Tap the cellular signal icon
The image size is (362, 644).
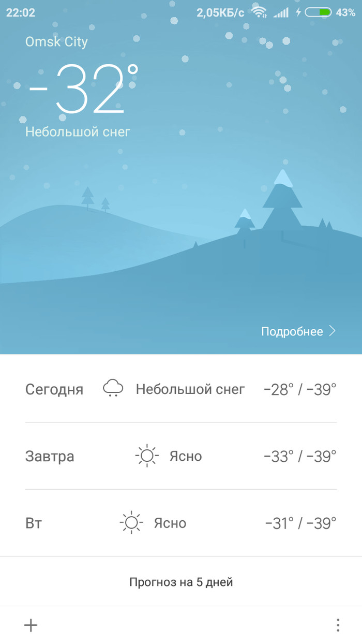[x=282, y=12]
